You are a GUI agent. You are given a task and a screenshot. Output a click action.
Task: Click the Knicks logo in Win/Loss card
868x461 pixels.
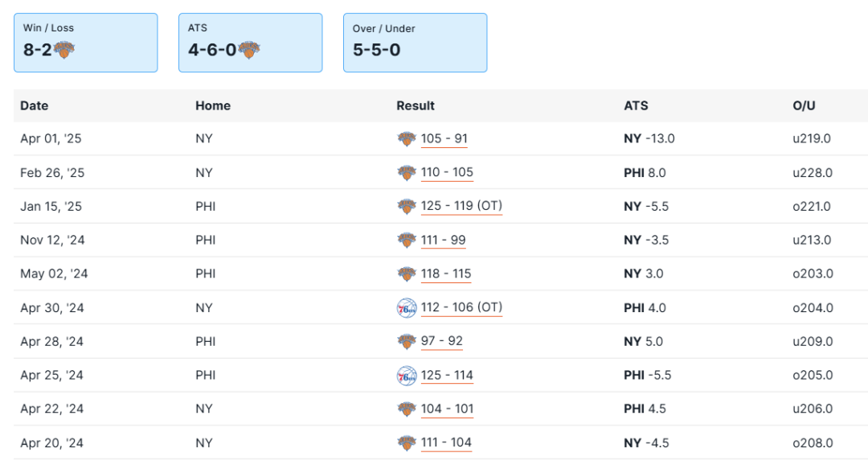(x=64, y=50)
